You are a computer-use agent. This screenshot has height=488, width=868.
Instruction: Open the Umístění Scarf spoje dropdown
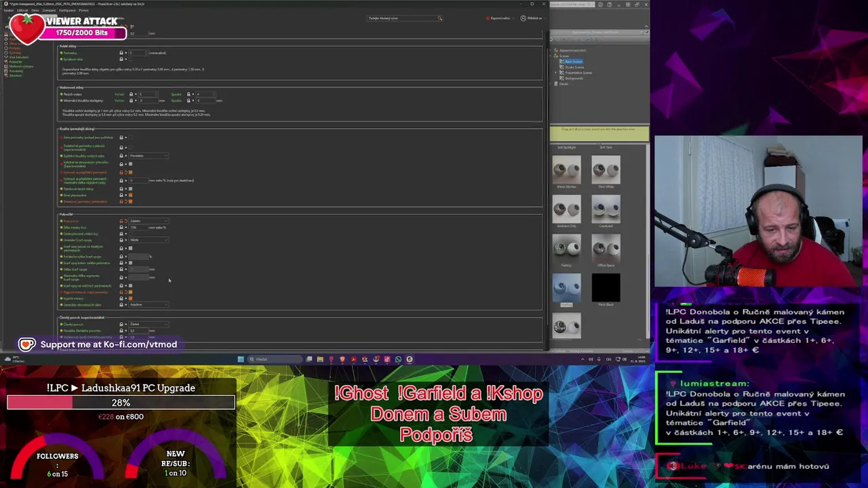tap(149, 240)
